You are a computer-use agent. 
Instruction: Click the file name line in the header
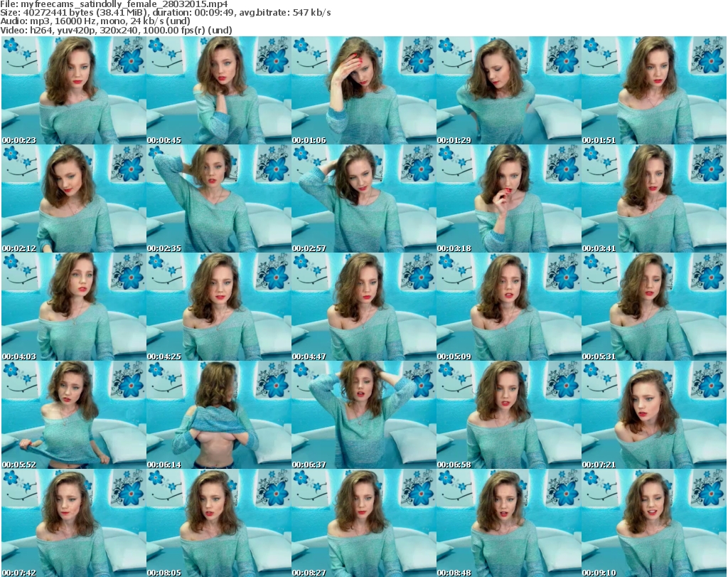pyautogui.click(x=114, y=4)
